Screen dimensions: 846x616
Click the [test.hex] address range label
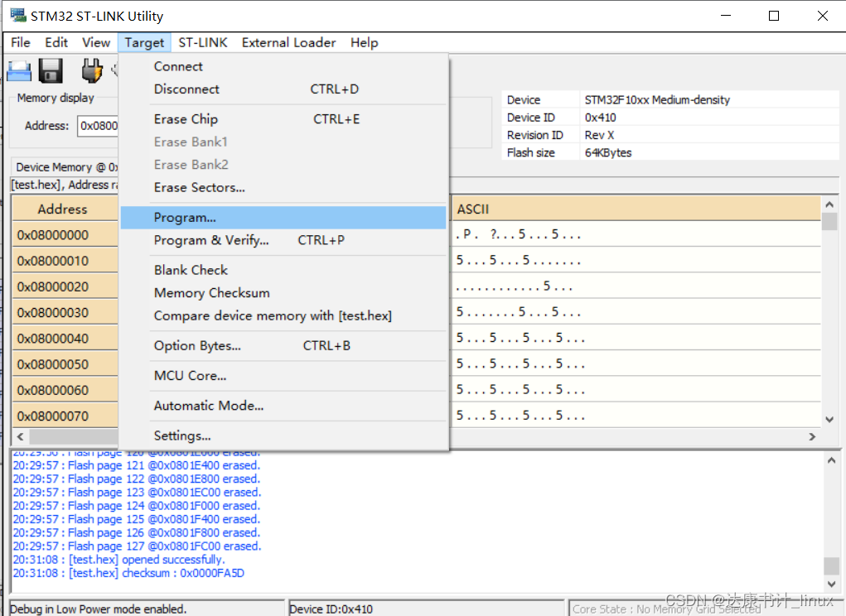[65, 185]
